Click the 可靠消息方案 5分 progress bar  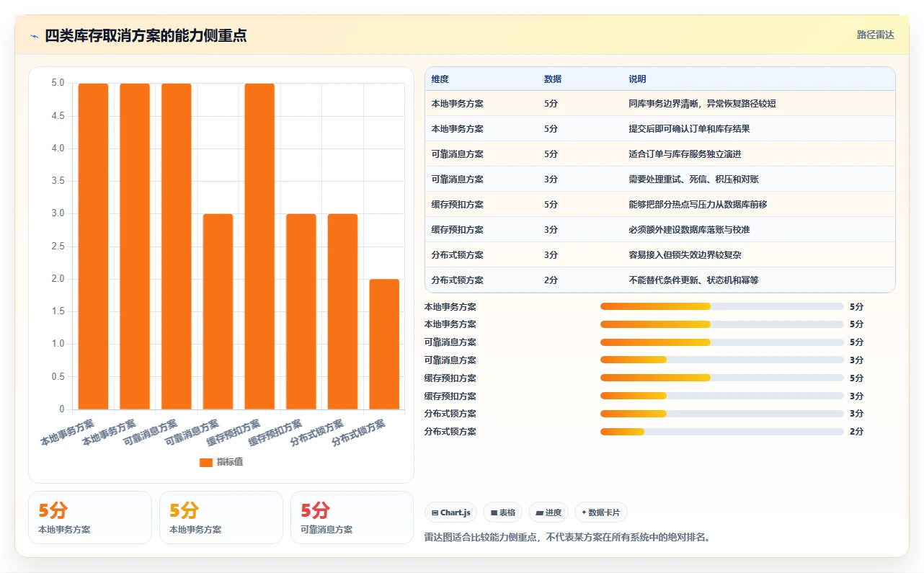pyautogui.click(x=721, y=342)
